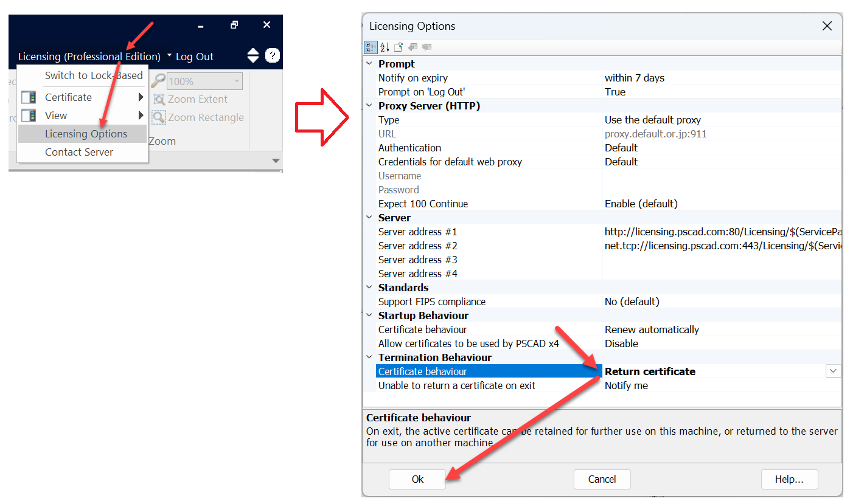Click the Categorized view icon in Licensing Options

(370, 47)
